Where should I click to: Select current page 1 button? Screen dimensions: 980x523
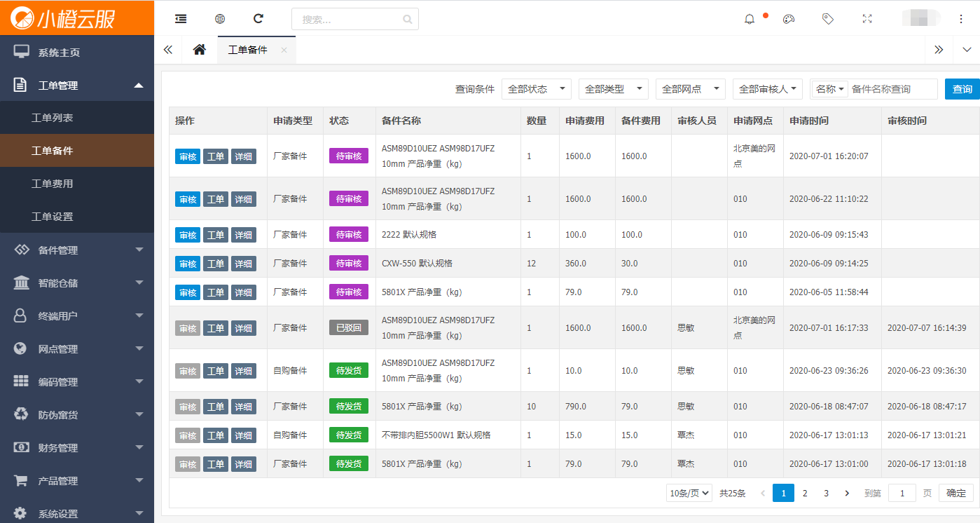click(783, 493)
